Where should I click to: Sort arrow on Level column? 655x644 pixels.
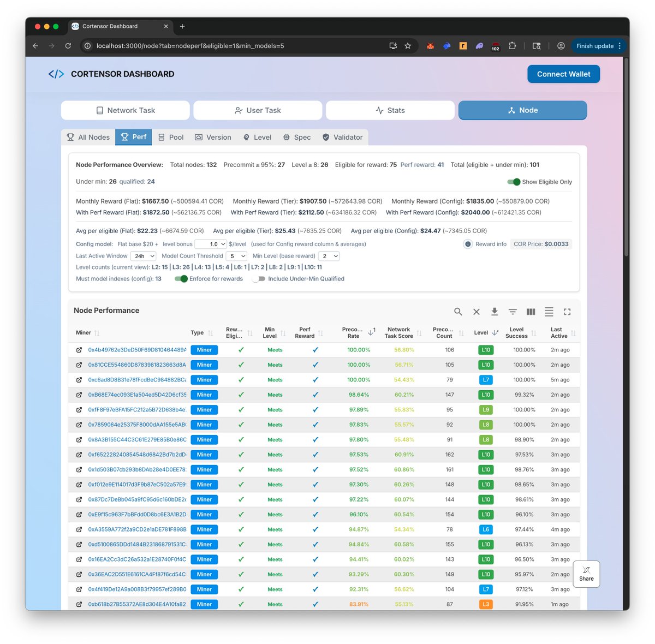[x=495, y=332]
